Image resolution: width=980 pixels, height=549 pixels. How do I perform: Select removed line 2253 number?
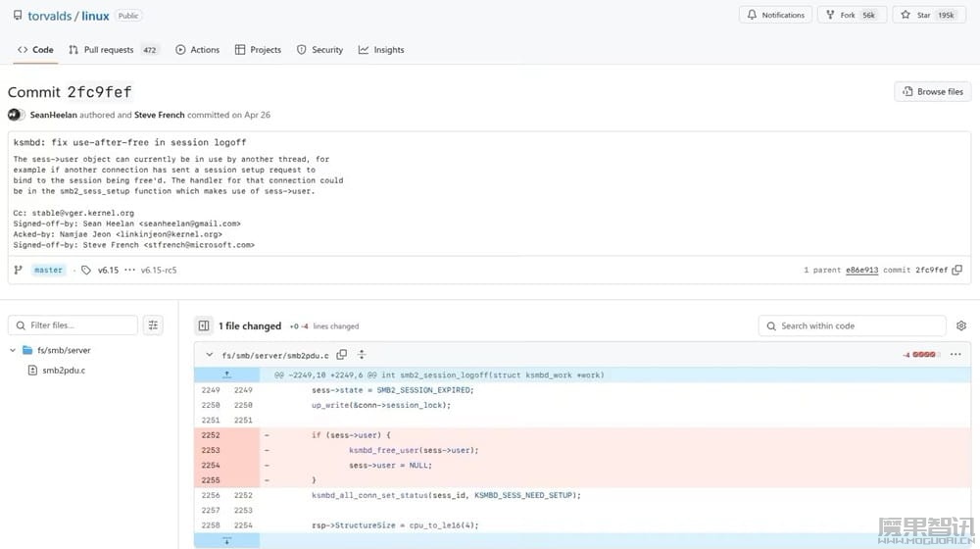tap(211, 450)
